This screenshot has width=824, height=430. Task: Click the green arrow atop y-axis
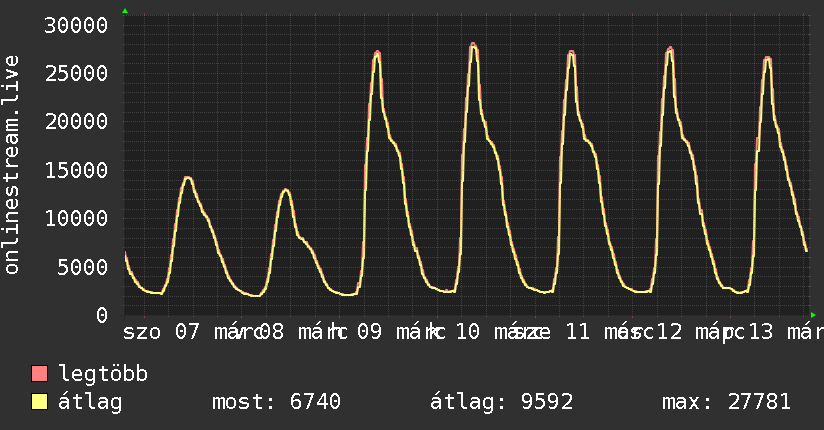click(125, 11)
